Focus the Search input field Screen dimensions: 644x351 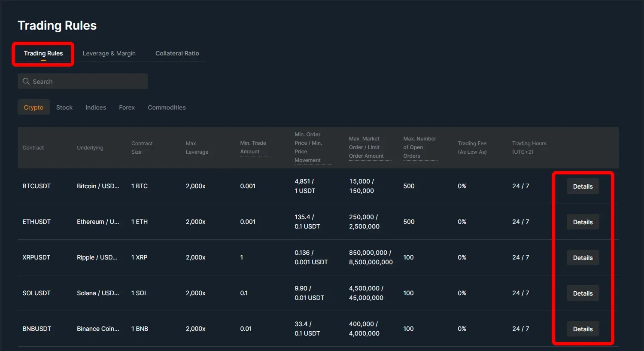82,81
